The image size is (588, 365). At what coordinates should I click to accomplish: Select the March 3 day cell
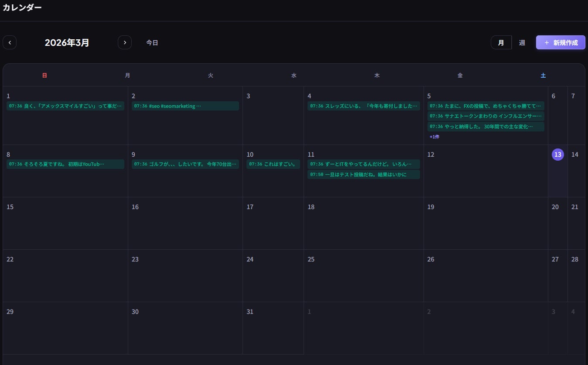click(273, 115)
